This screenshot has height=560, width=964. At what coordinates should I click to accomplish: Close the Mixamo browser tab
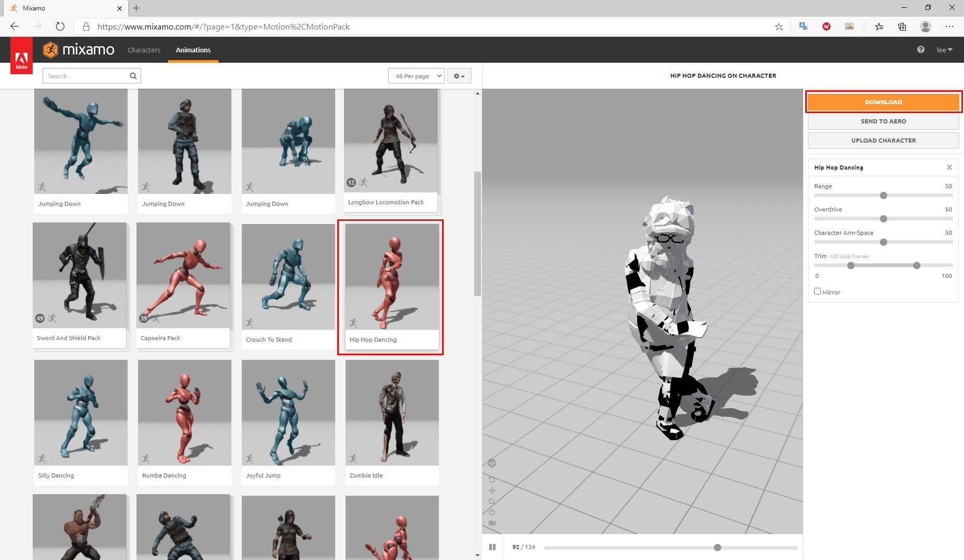pyautogui.click(x=119, y=8)
